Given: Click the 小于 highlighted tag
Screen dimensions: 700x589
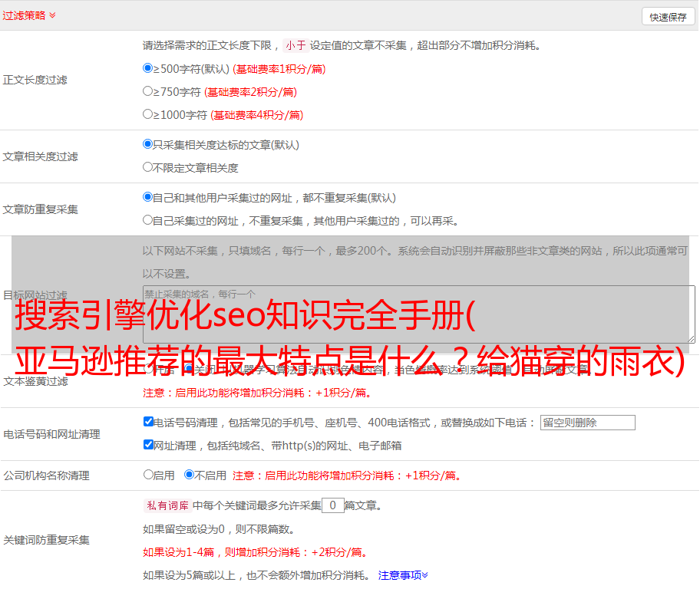Looking at the screenshot, I should click(296, 45).
